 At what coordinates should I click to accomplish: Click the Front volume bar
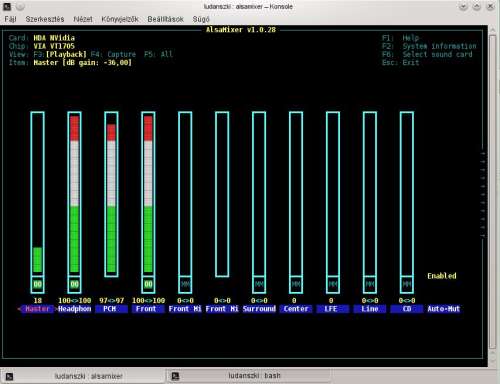click(148, 194)
